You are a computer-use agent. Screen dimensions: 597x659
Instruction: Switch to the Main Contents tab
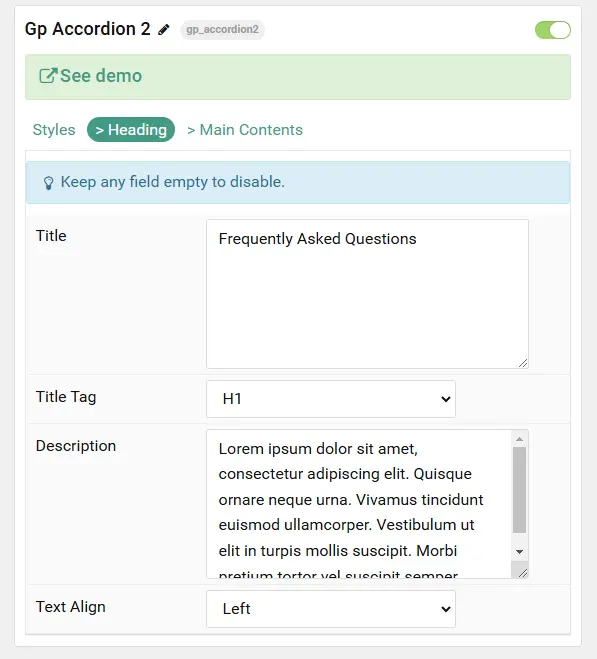coord(245,130)
